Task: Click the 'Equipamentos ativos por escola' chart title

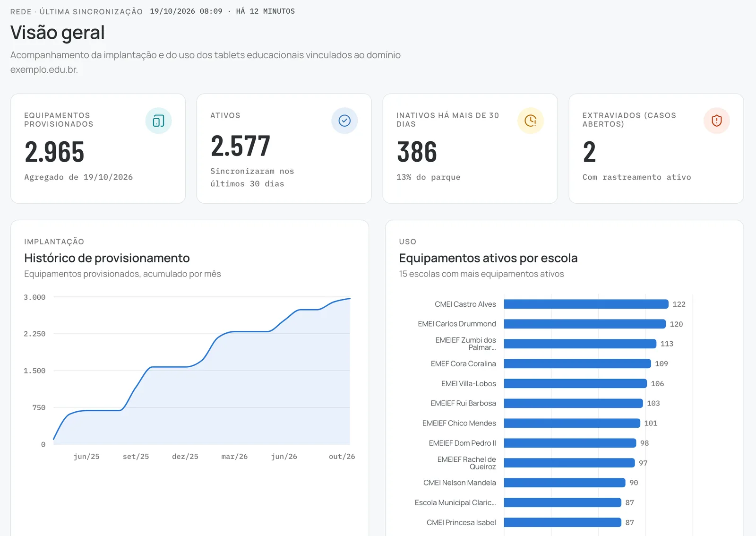Action: tap(488, 258)
